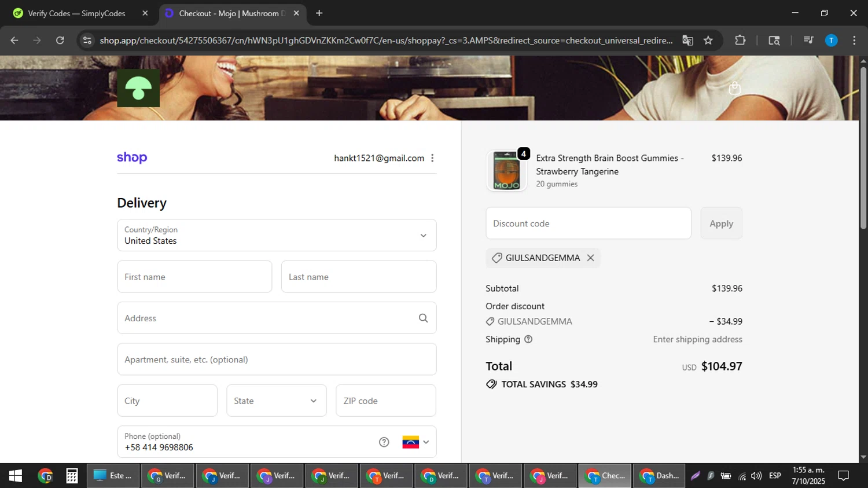Open the media controls icon
The image size is (868, 488).
pos(808,41)
